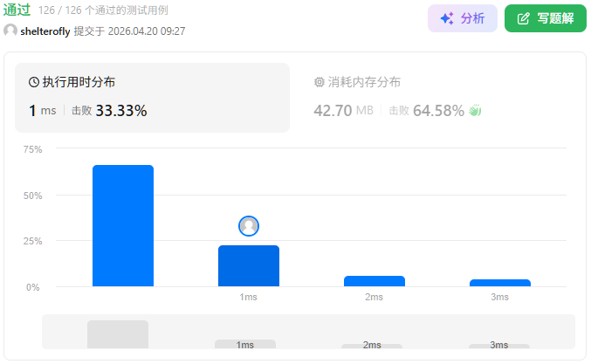Select the small blue bar labeled 3ms
The image size is (591, 364).
[x=499, y=283]
